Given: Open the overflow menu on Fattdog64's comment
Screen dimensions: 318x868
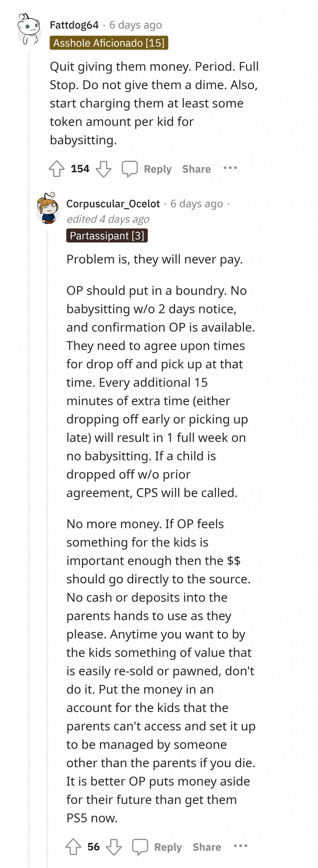Looking at the screenshot, I should [230, 169].
